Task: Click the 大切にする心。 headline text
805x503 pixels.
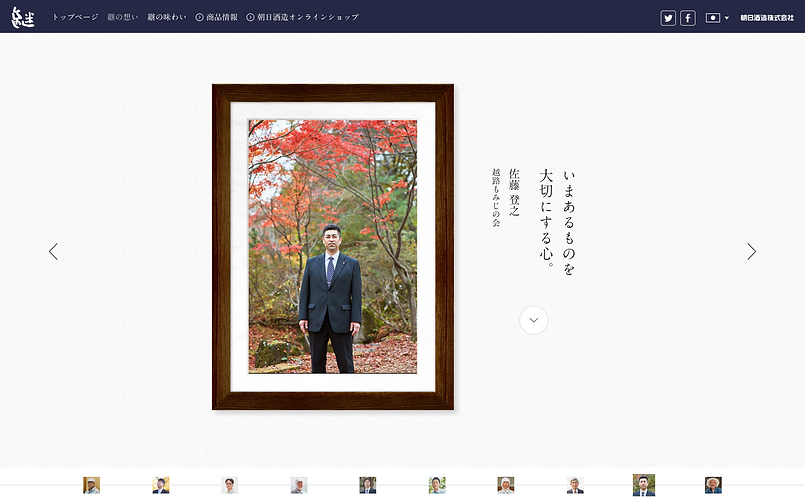Action: pyautogui.click(x=546, y=218)
